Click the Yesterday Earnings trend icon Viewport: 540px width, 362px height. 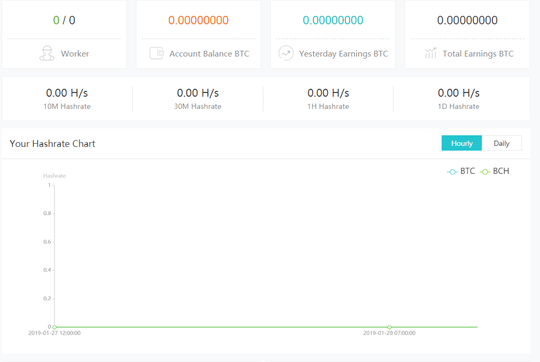[x=286, y=53]
